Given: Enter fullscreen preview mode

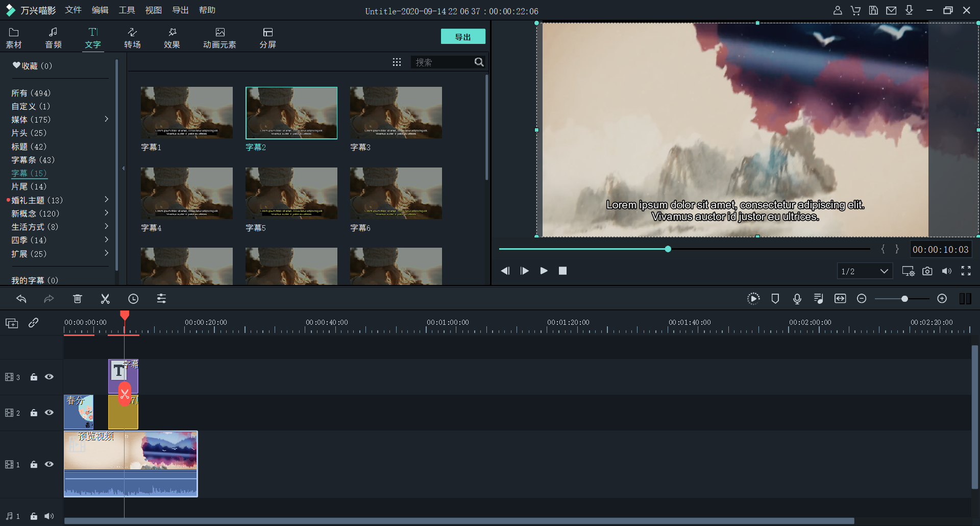Looking at the screenshot, I should click(966, 271).
